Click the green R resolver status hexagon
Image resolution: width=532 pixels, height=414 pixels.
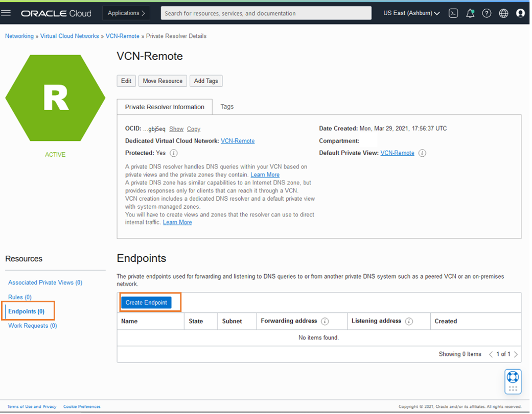(x=55, y=98)
